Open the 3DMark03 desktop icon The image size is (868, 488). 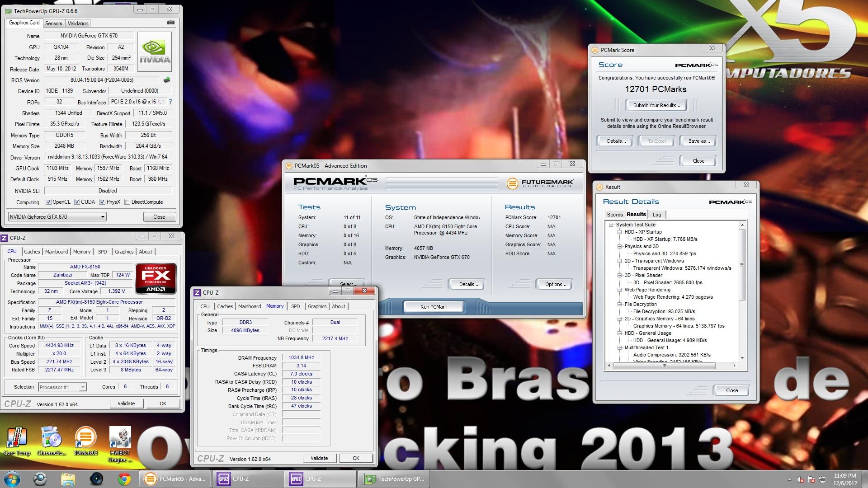pyautogui.click(x=85, y=441)
